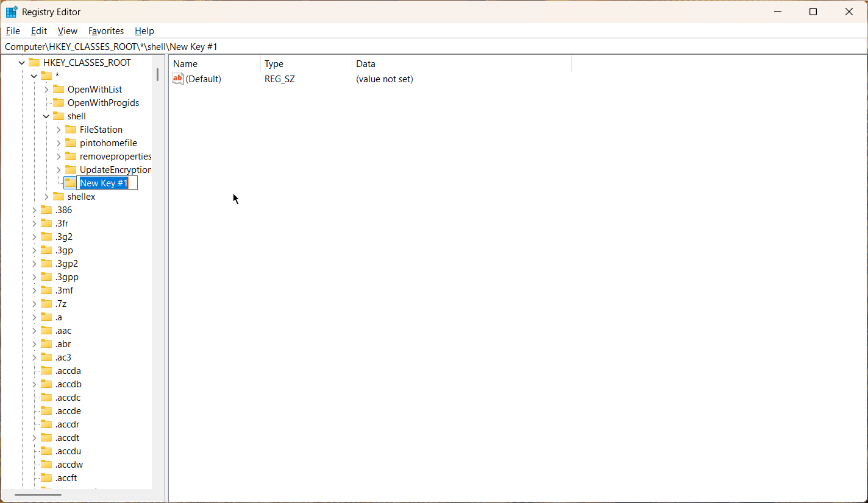The height and width of the screenshot is (503, 868).
Task: Click the Data column header
Action: (461, 63)
